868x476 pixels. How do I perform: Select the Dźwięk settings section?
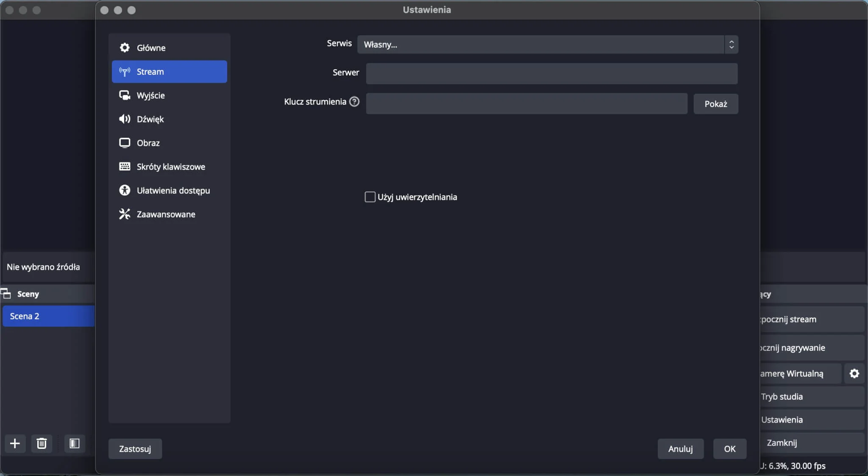point(150,119)
